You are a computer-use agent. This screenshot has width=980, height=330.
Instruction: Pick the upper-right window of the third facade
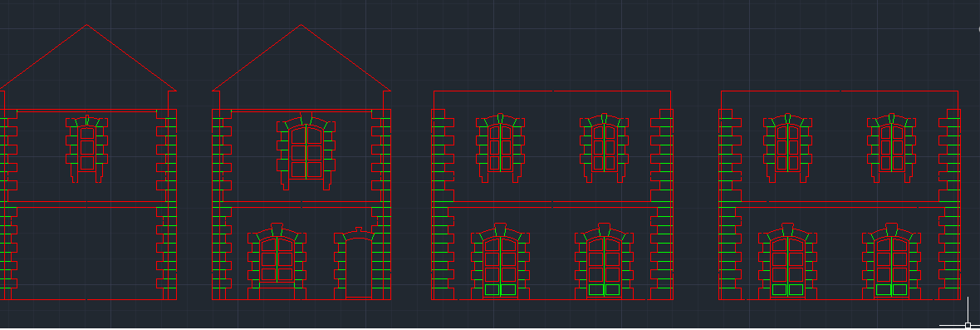point(604,148)
